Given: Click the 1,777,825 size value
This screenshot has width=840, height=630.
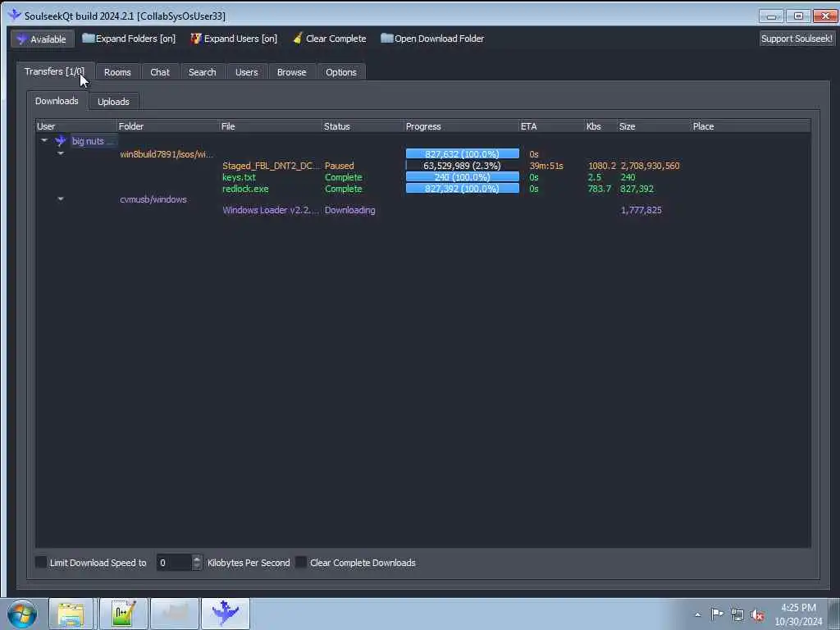Looking at the screenshot, I should 641,210.
